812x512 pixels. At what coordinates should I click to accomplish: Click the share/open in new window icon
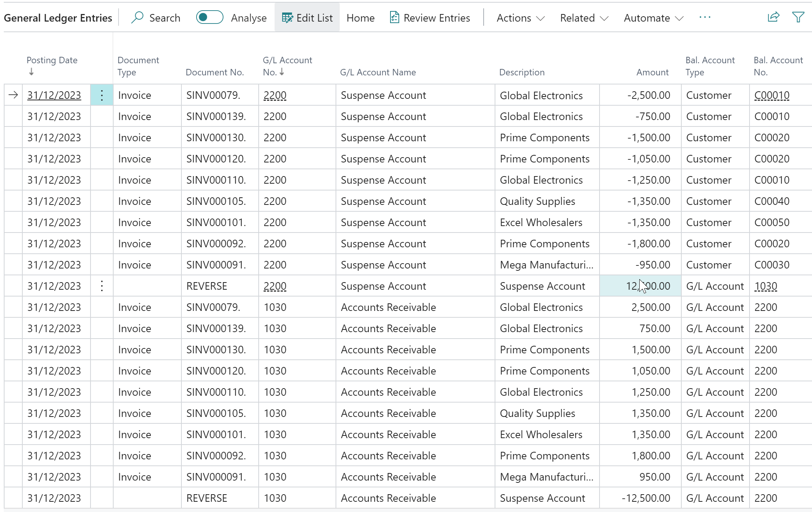point(773,17)
